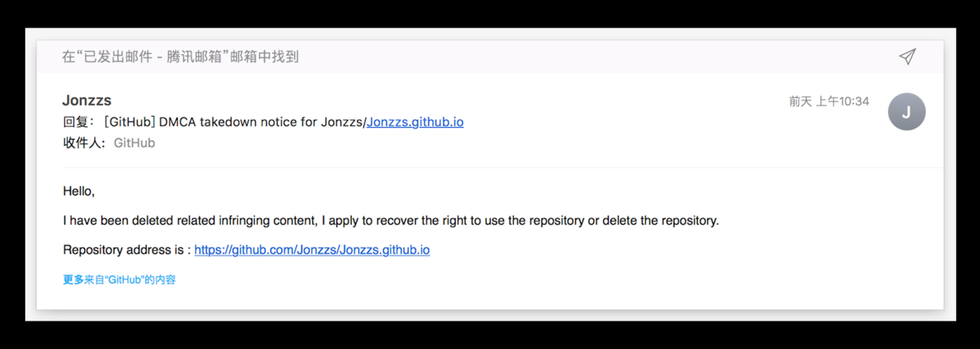Click the [GitHub] tag in subject
The width and height of the screenshot is (980, 349).
(x=129, y=122)
